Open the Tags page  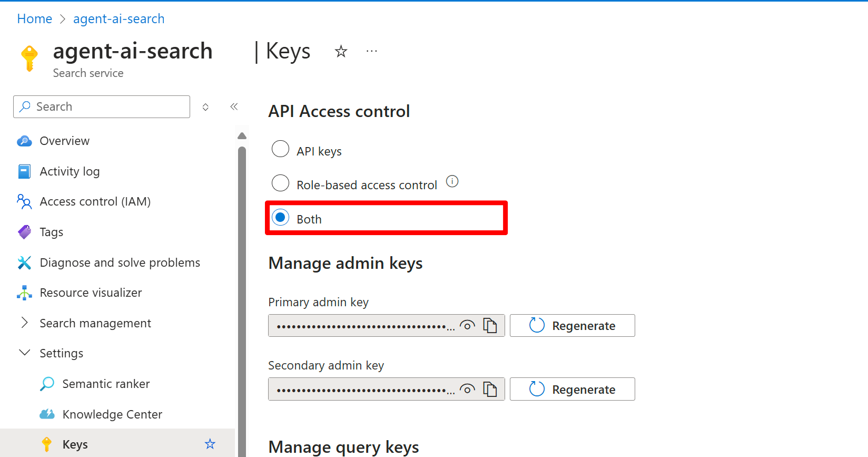click(51, 232)
